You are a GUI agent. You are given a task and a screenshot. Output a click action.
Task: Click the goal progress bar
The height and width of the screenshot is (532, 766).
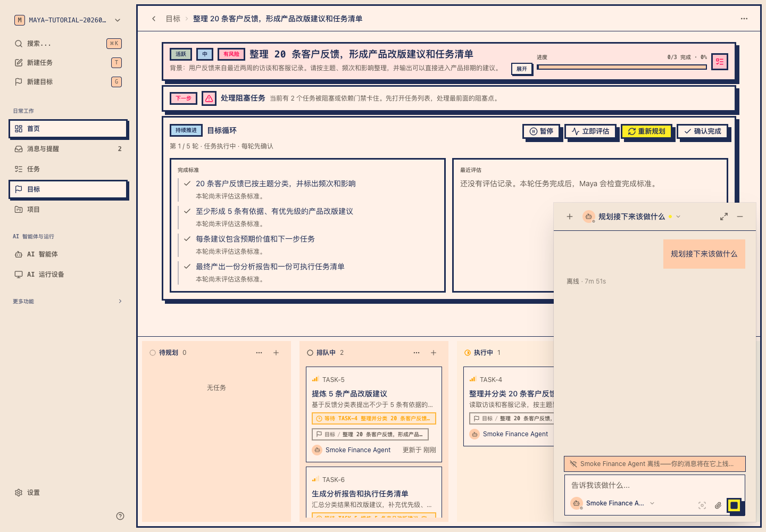622,67
